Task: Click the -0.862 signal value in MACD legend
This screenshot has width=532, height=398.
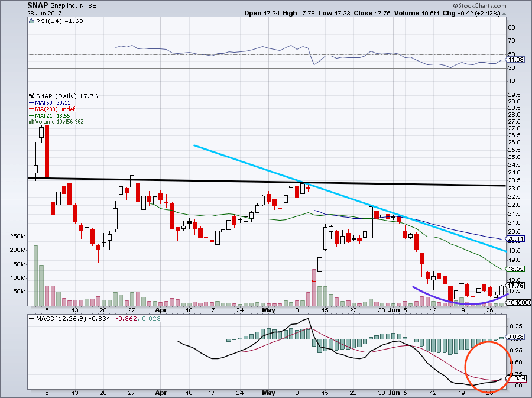Action: pyautogui.click(x=126, y=319)
